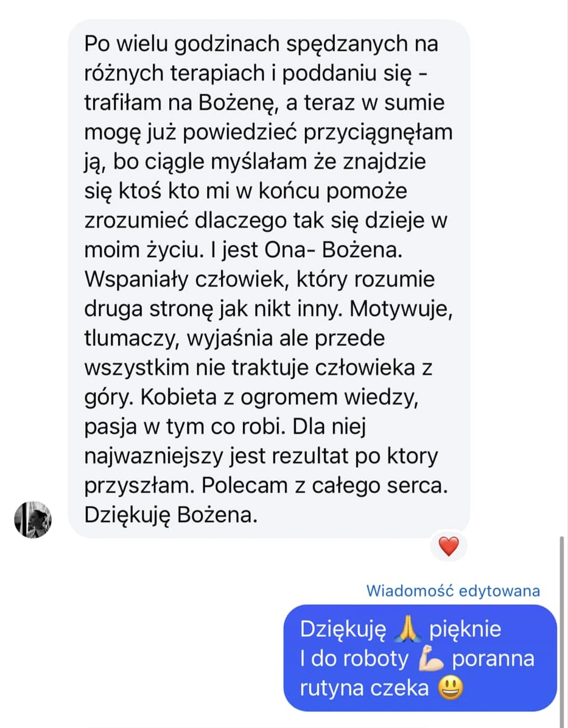The image size is (568, 728).
Task: Click the word "Dziękuję" in the blue bubble
Action: pos(343,630)
